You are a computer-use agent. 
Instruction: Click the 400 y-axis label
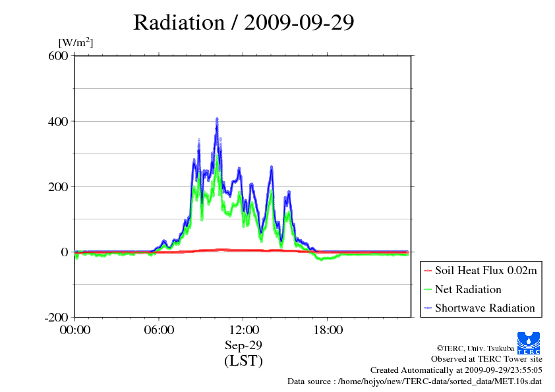(58, 121)
